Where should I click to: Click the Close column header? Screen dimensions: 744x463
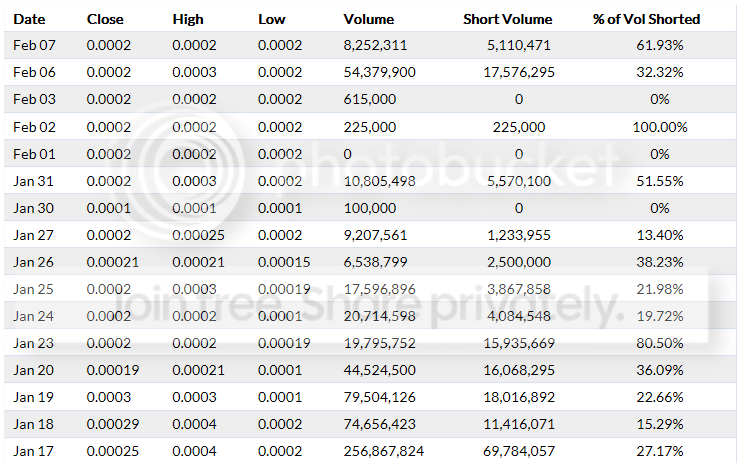[105, 19]
